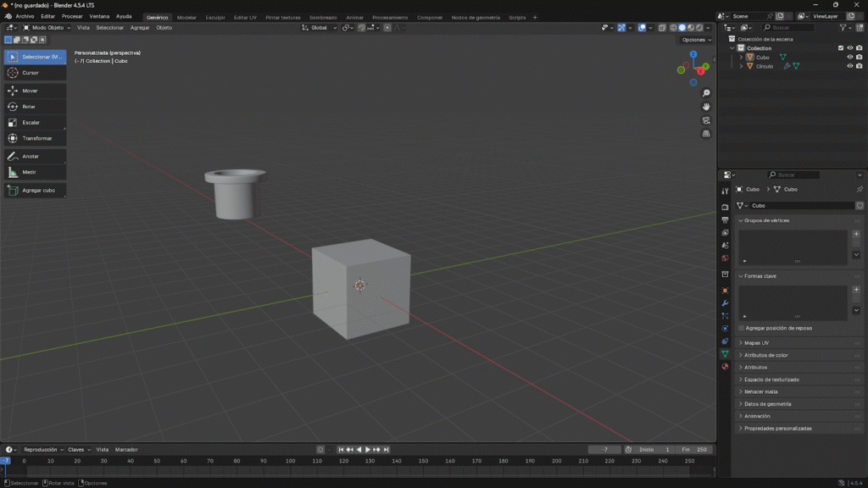Click the Transformar tool

pyautogui.click(x=34, y=138)
